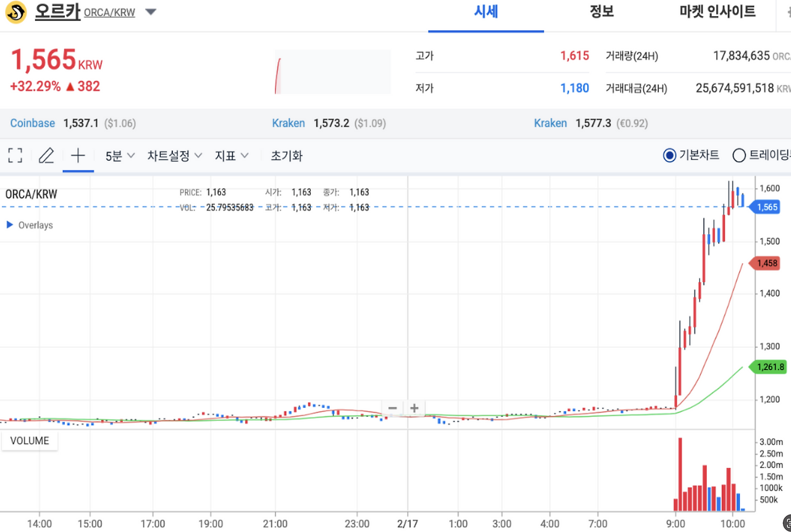This screenshot has width=791, height=532.
Task: Open the Coinbase price link
Action: tap(32, 123)
